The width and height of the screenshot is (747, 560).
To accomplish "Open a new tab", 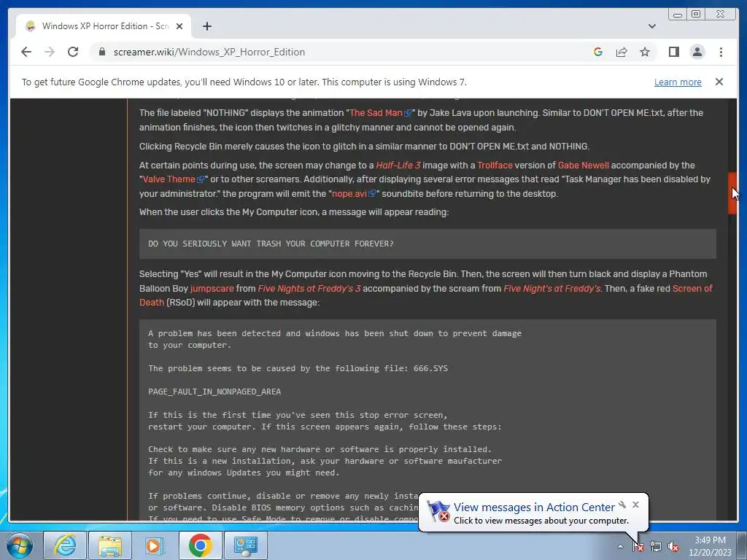I will point(206,26).
